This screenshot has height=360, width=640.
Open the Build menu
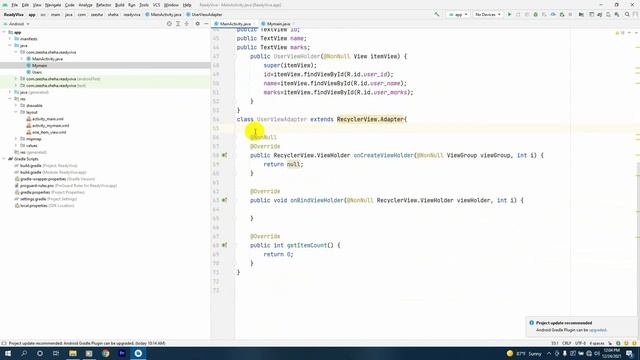click(x=120, y=5)
